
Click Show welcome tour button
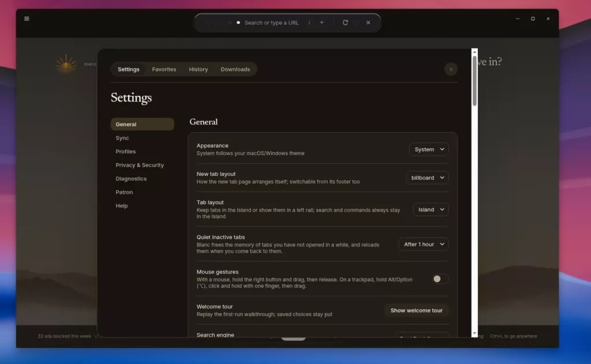(417, 310)
